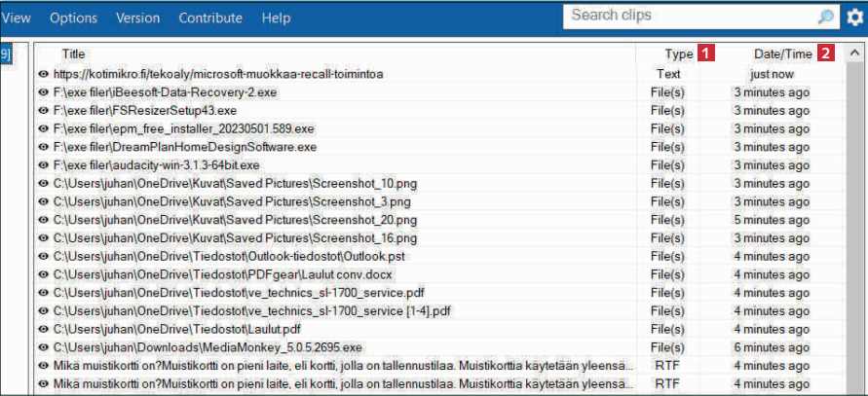Toggle eye icon for Laulut.pdf clip
Image resolution: width=868 pixels, height=396 pixels.
click(x=43, y=329)
